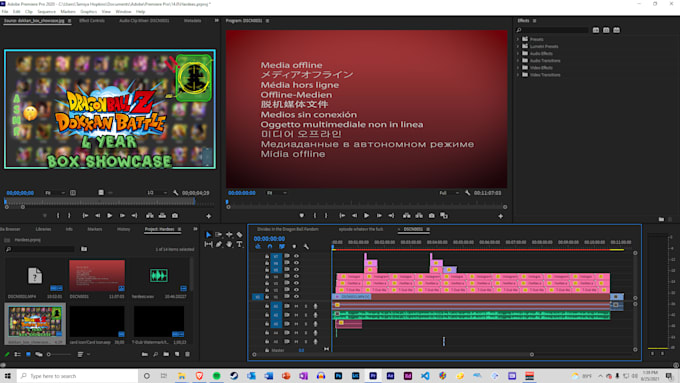Image resolution: width=680 pixels, height=383 pixels.
Task: Create new bin in Project panel
Action: pos(166,354)
